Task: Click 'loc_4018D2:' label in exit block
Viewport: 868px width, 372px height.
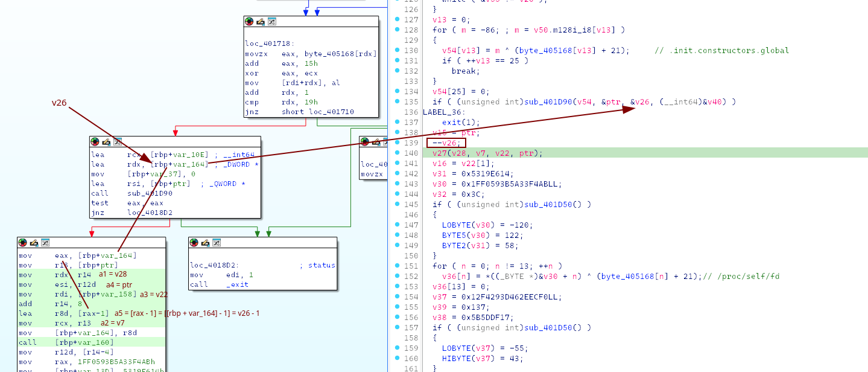Action: (x=214, y=265)
